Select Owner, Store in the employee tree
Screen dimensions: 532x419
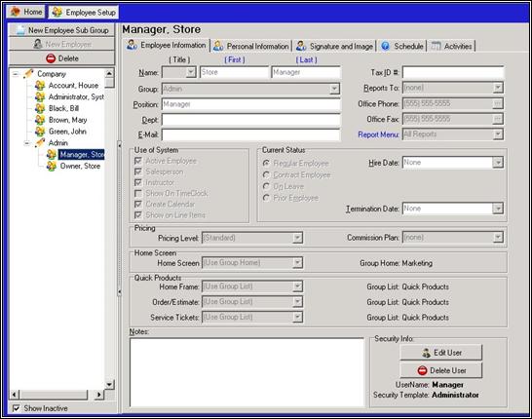coord(80,166)
